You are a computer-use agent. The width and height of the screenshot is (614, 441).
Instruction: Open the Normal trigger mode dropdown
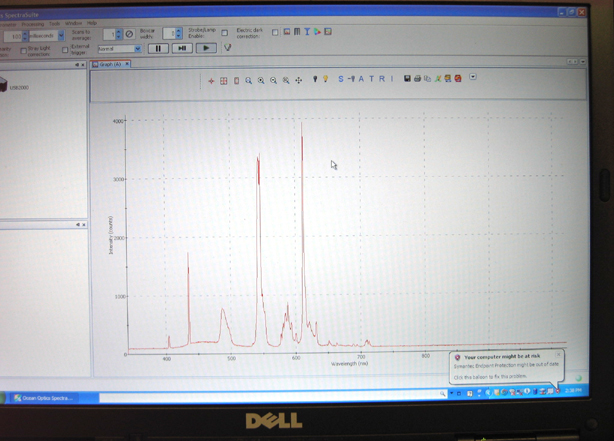coord(138,49)
